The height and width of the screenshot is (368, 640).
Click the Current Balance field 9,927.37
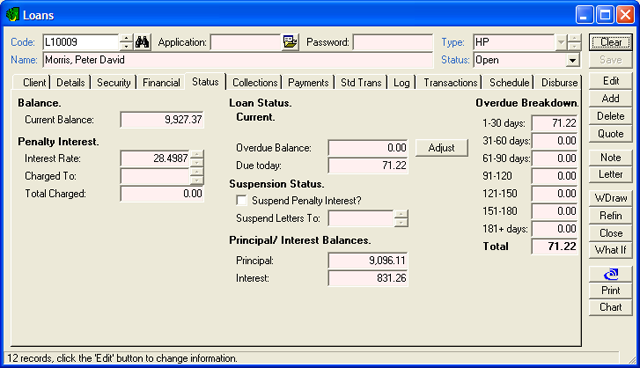(162, 120)
